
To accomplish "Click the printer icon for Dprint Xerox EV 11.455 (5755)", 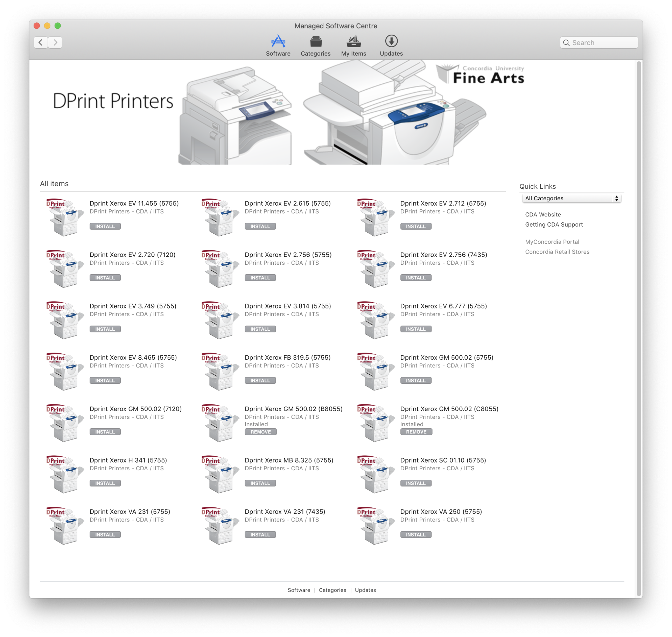I will pyautogui.click(x=65, y=217).
